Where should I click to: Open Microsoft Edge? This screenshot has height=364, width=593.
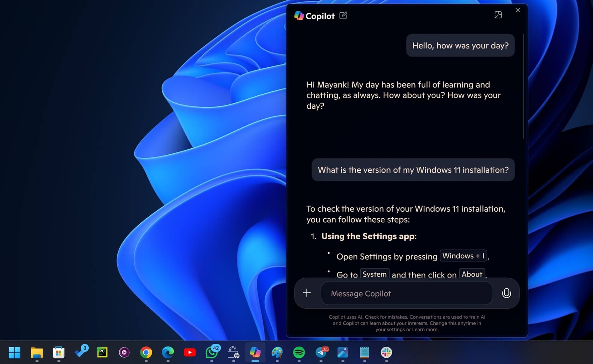tap(168, 353)
